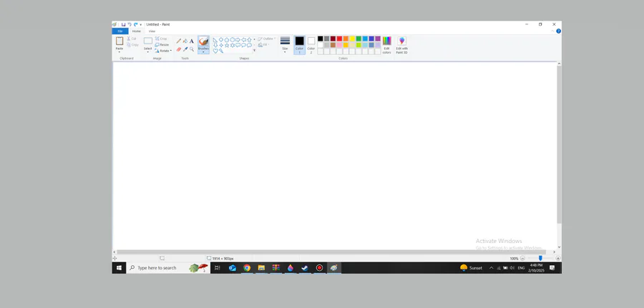Open the Edit colors dialog
This screenshot has width=644, height=308.
coord(386,45)
